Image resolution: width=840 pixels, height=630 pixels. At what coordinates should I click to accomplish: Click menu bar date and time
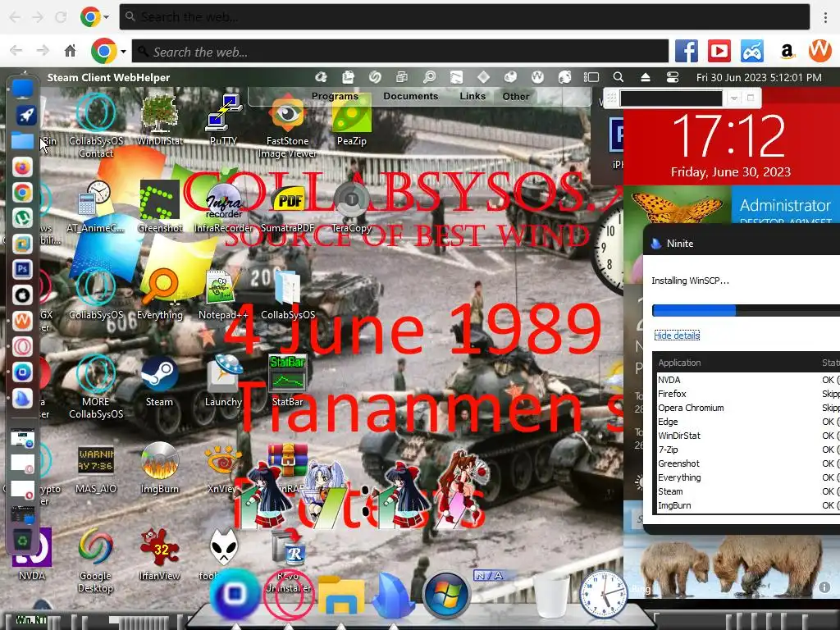[x=759, y=78]
